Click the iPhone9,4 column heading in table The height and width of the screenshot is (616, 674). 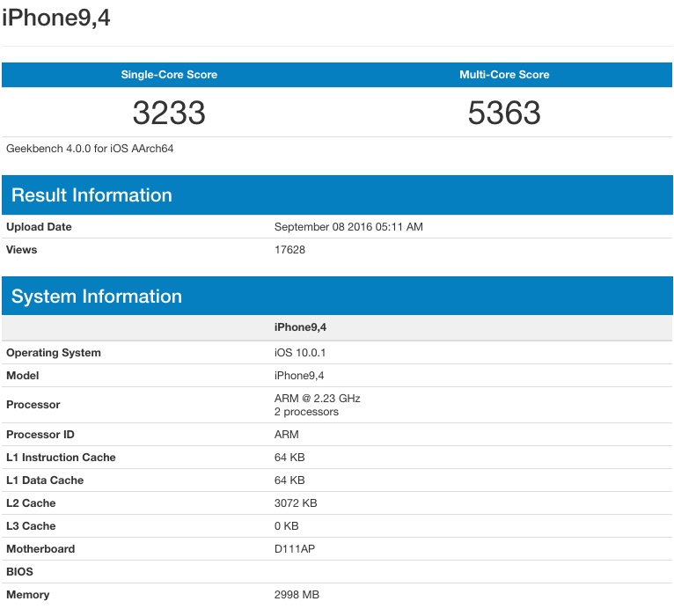tap(300, 327)
